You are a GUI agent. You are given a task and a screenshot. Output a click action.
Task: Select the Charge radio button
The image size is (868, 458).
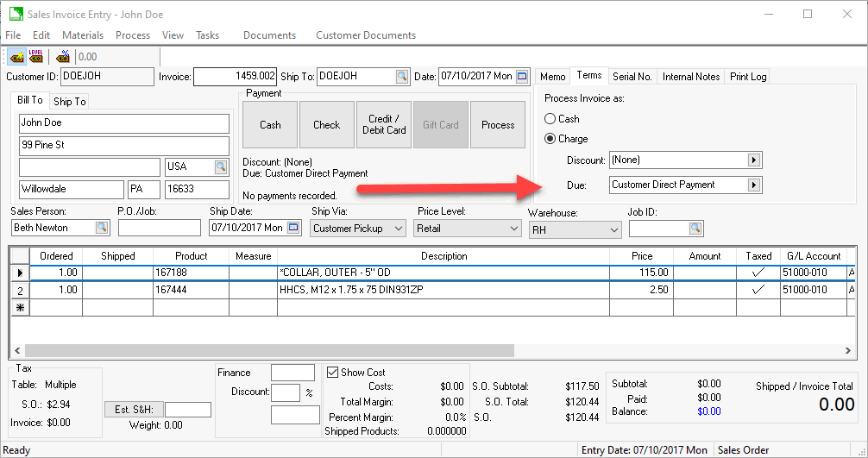point(550,139)
